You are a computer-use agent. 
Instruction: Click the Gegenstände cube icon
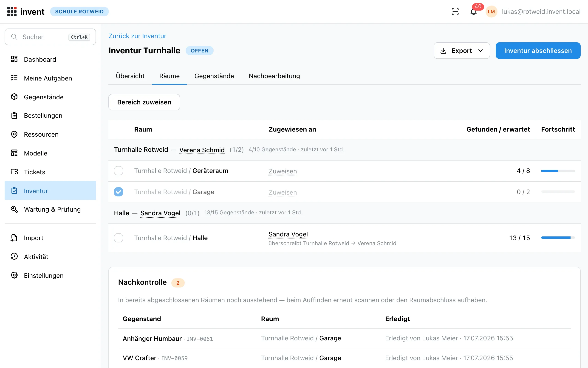tap(14, 97)
